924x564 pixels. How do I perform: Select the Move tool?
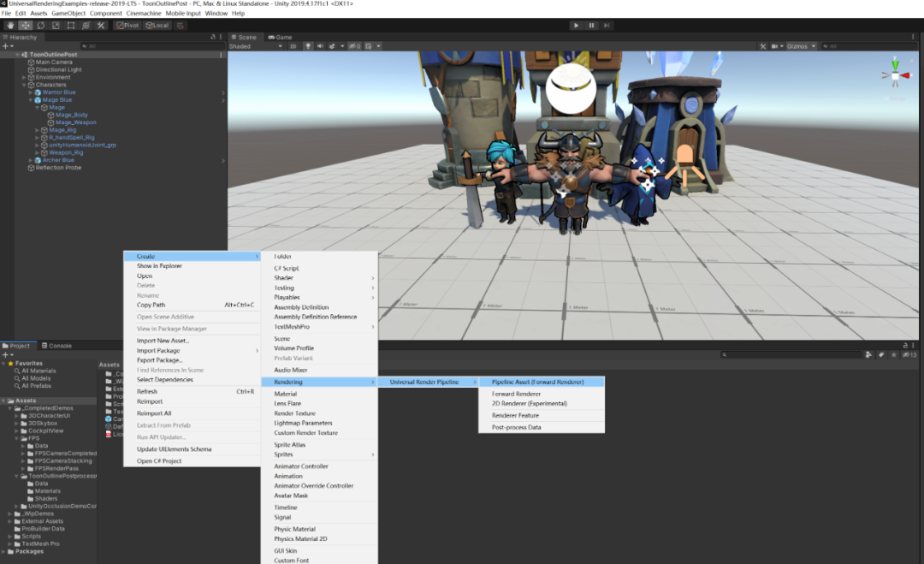(x=24, y=26)
